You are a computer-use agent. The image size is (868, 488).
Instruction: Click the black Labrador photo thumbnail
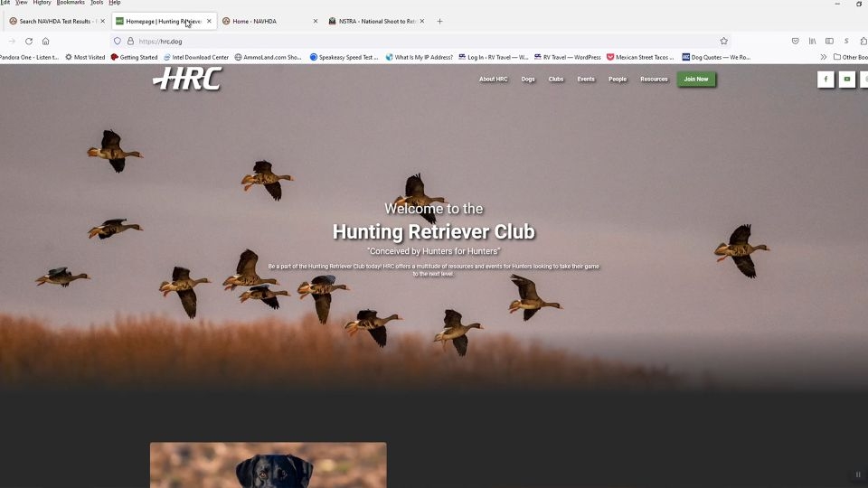[x=268, y=465]
